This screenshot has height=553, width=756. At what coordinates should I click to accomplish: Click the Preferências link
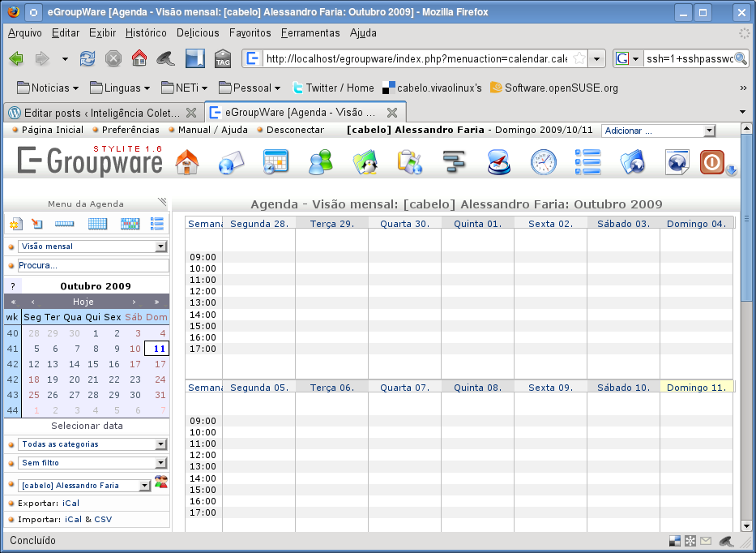point(130,130)
